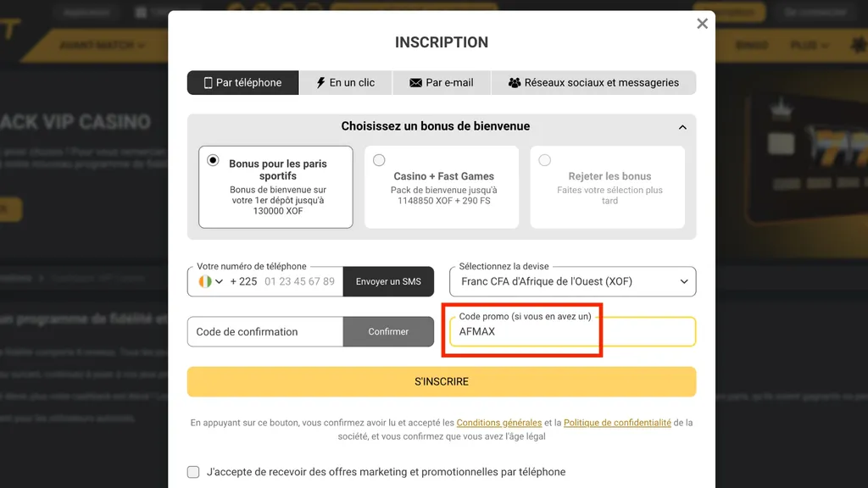
Task: Open the country code dropdown next to the flag
Action: 217,280
